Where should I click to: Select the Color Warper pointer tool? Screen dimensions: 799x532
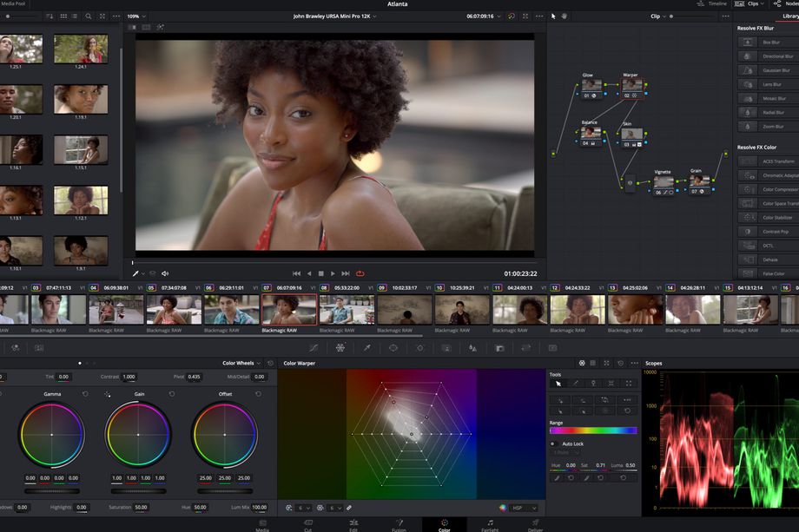pos(558,383)
